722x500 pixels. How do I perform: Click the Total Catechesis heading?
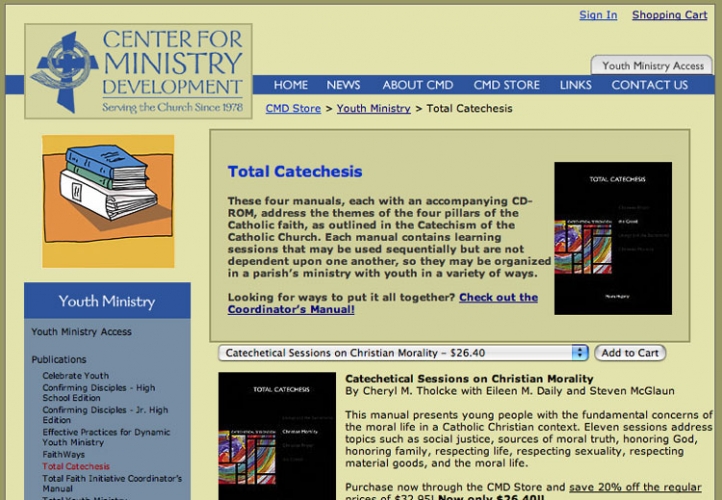tap(295, 172)
